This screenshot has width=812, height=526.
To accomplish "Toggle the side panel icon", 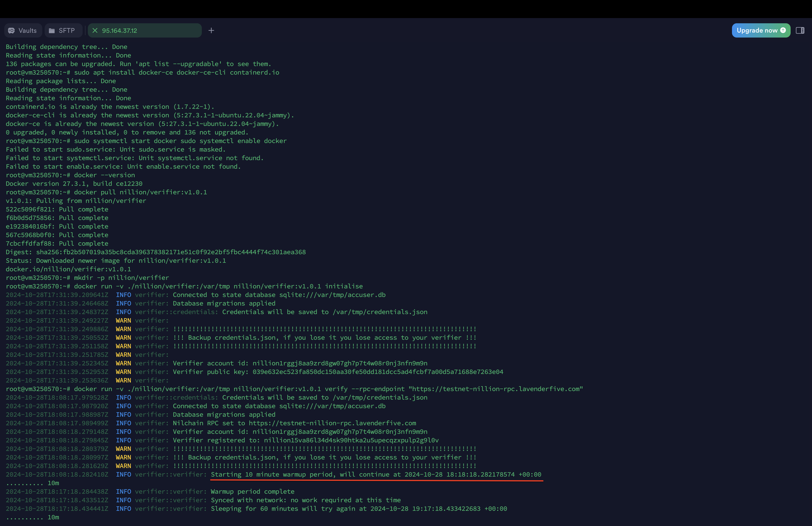I will coord(800,30).
